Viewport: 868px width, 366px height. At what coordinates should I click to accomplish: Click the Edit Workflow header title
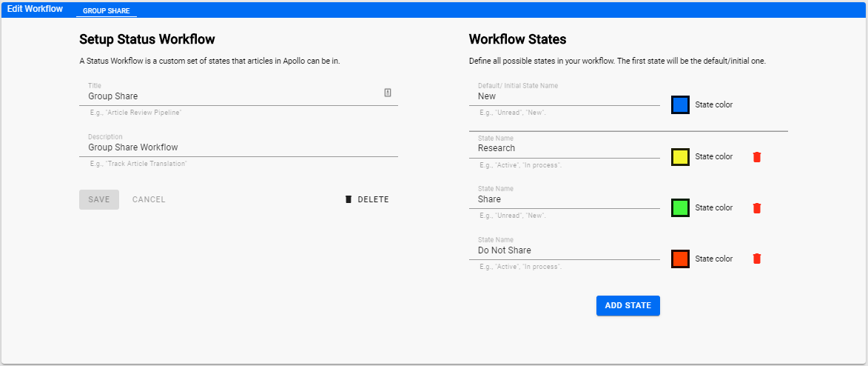pyautogui.click(x=35, y=10)
